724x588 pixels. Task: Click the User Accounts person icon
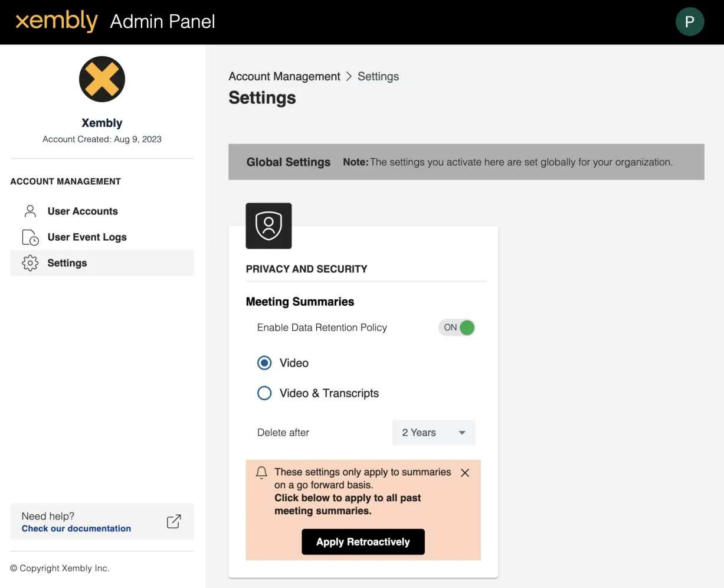tap(30, 211)
